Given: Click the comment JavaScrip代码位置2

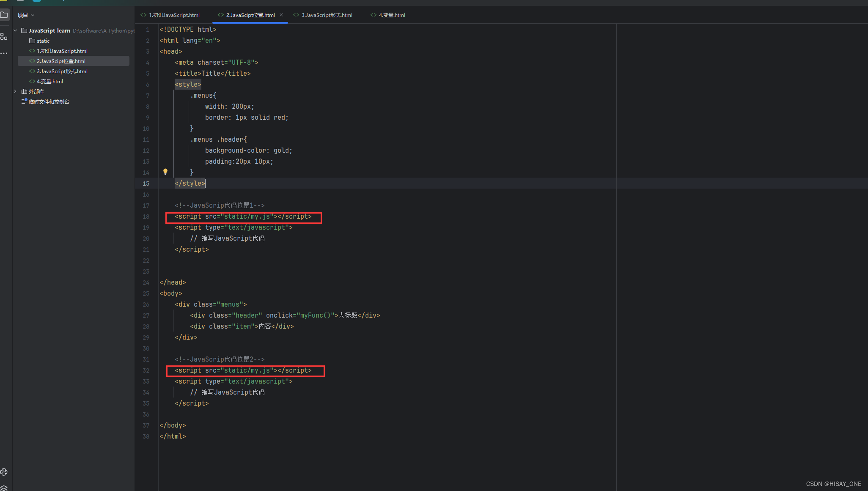Looking at the screenshot, I should 220,359.
